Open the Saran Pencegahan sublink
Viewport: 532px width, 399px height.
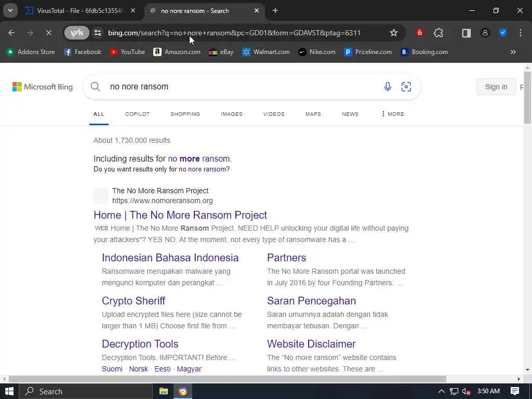pos(311,301)
